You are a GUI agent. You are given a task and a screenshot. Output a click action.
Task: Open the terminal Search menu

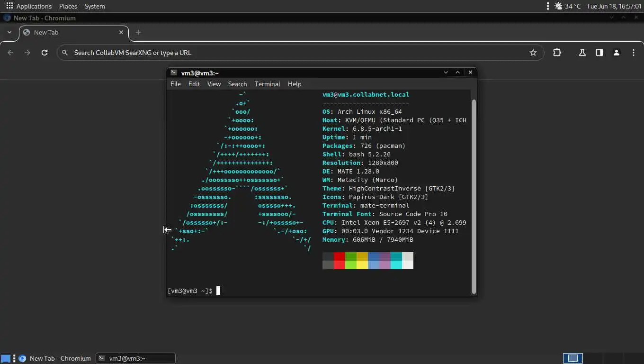click(x=237, y=84)
